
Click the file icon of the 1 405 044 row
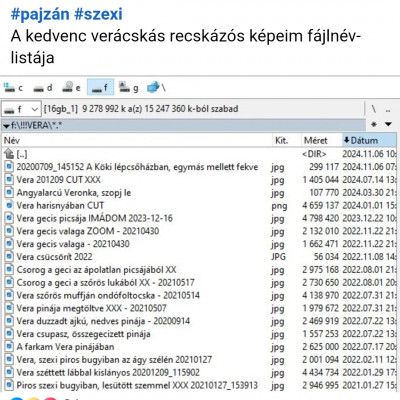9,180
